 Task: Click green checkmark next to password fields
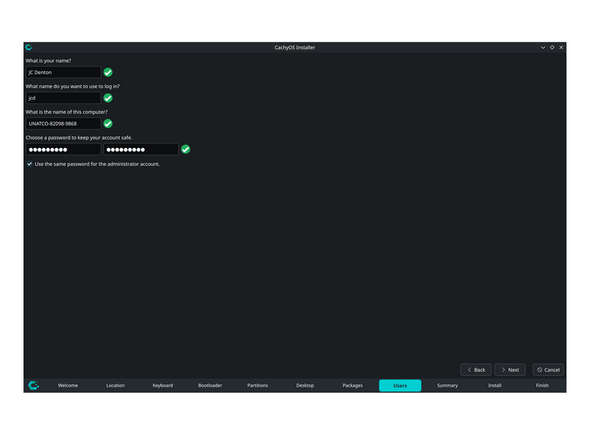pyautogui.click(x=186, y=149)
